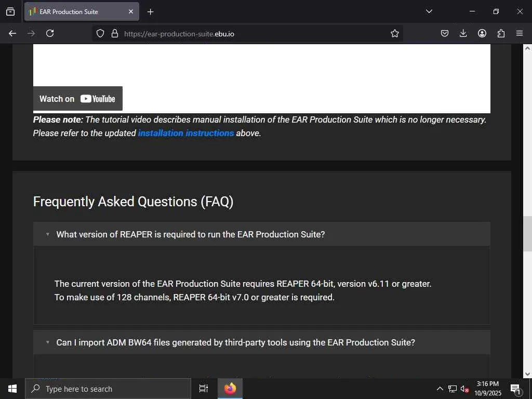This screenshot has width=532, height=399.
Task: Click the Firefox taskbar icon
Action: (230, 389)
